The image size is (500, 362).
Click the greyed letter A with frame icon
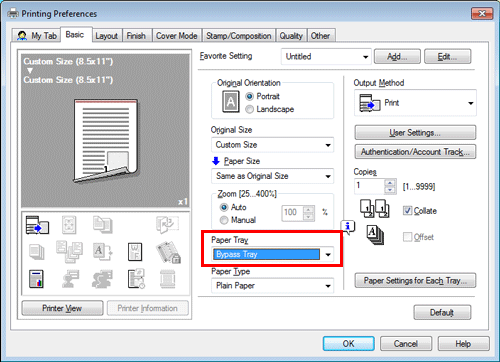102,252
